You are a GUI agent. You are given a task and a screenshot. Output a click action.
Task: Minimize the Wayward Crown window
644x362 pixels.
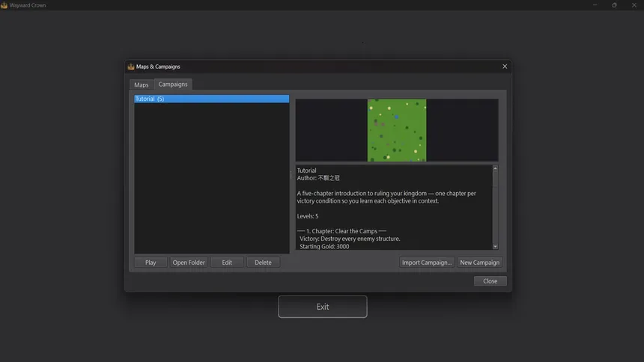(x=595, y=5)
